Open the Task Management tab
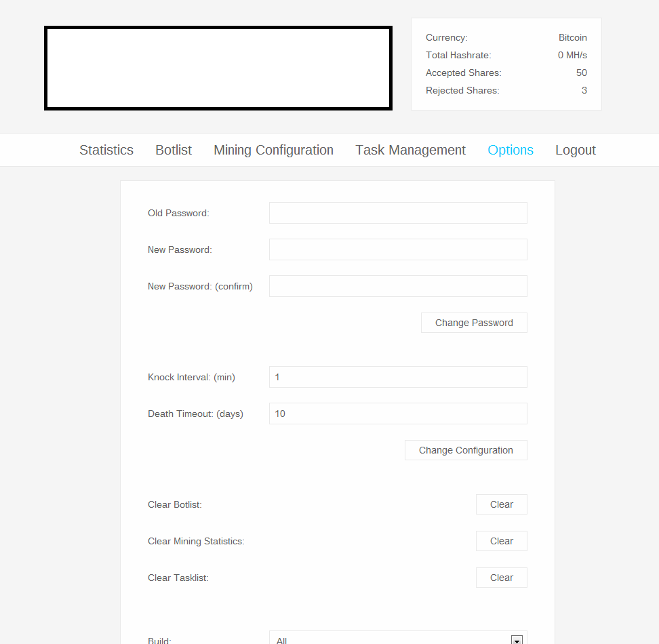 pos(411,150)
